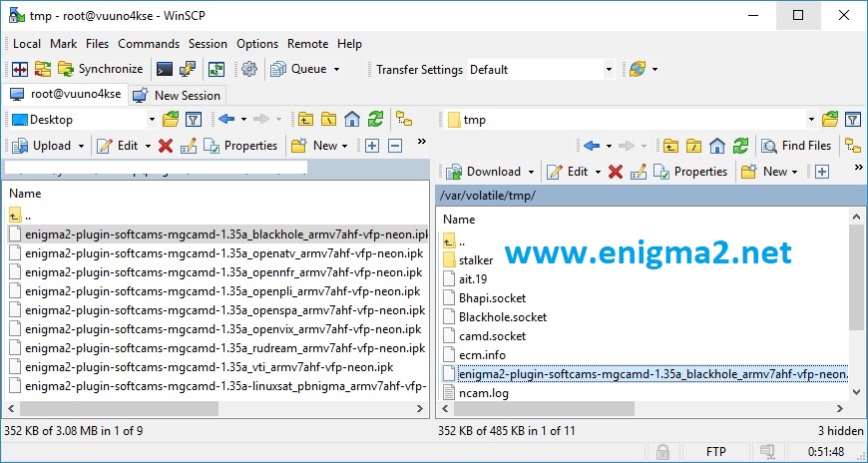Image resolution: width=868 pixels, height=463 pixels.
Task: Click local Unselect Files minus icon
Action: click(395, 146)
